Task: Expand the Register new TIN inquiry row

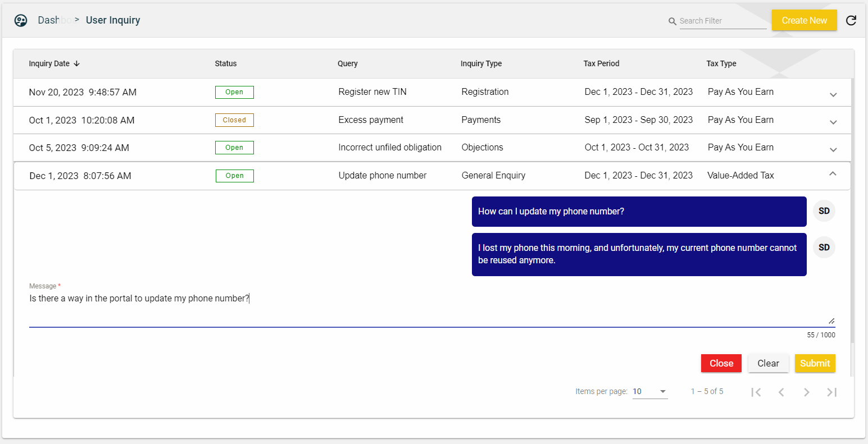Action: point(833,94)
